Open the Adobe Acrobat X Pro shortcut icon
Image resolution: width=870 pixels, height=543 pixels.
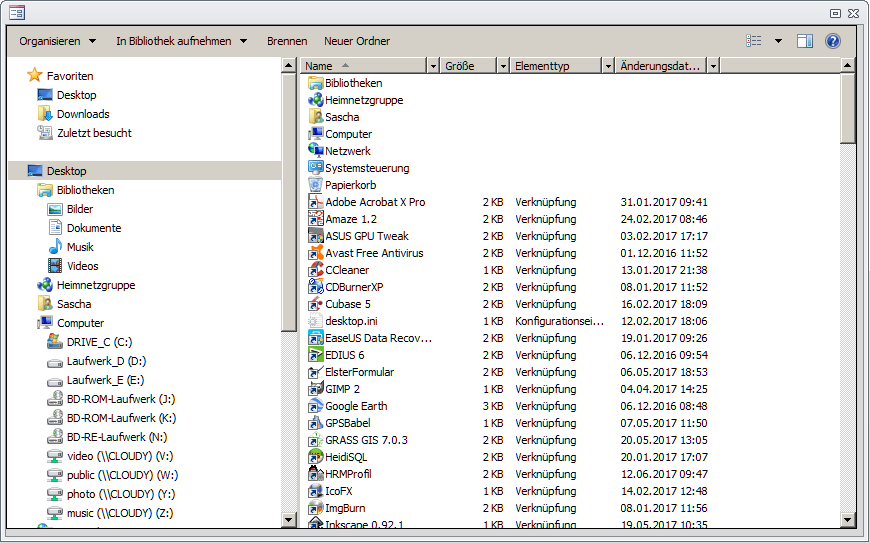point(316,202)
